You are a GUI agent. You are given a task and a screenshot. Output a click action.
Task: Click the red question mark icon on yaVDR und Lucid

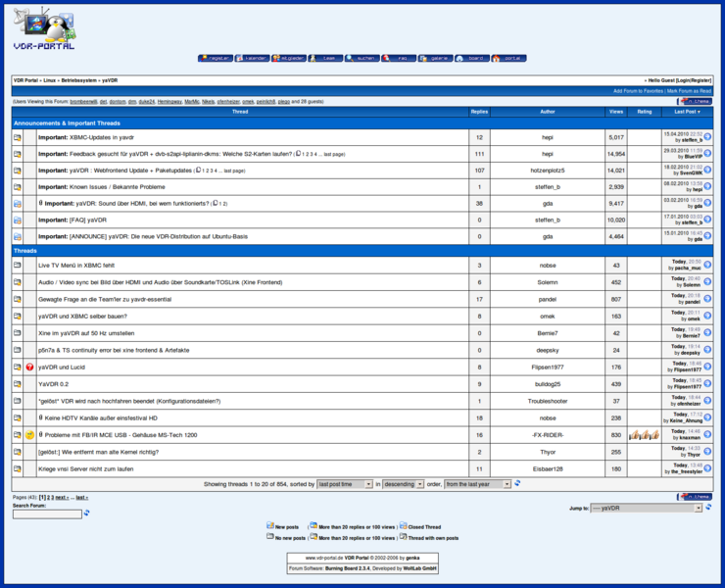click(30, 367)
